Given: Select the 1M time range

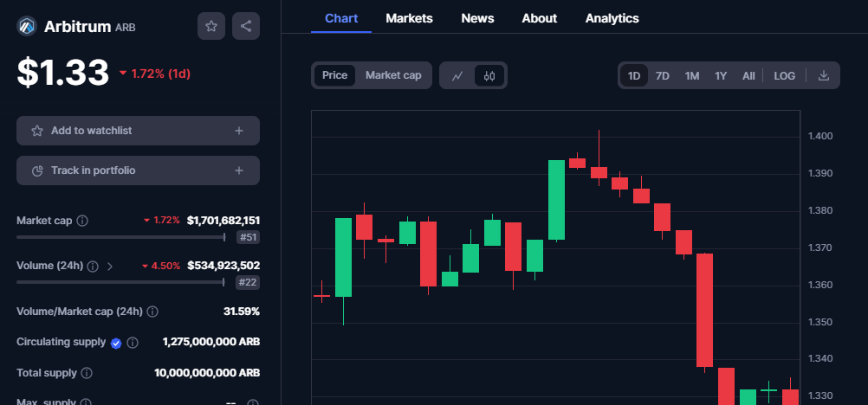Looking at the screenshot, I should pos(692,76).
